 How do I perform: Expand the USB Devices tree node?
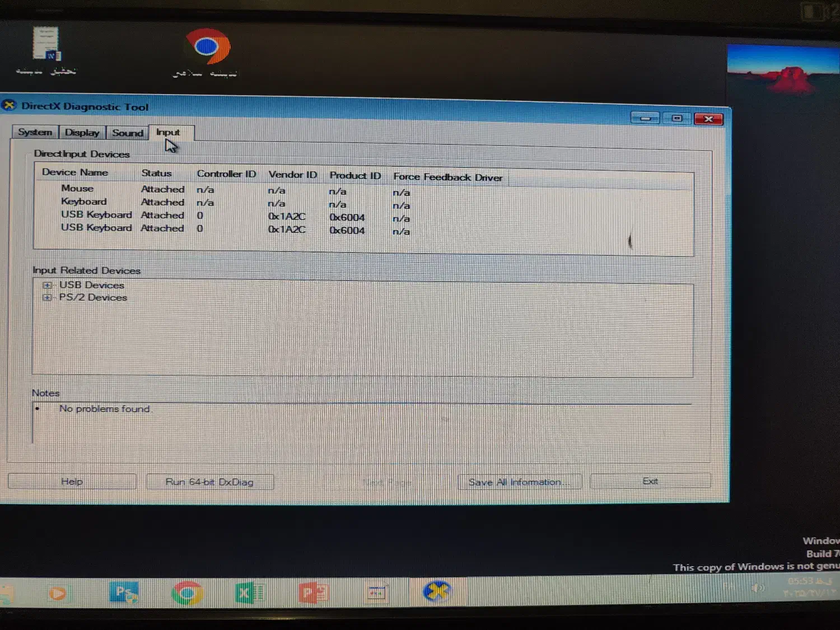(x=48, y=285)
